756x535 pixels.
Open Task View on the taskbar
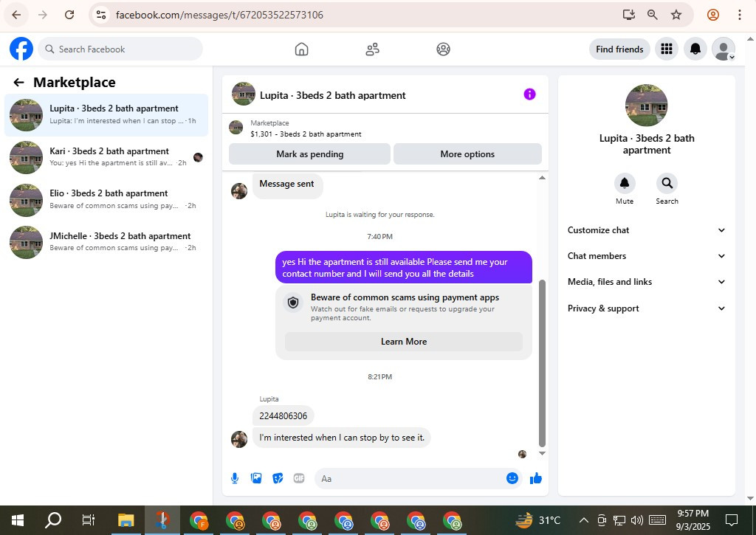tap(89, 520)
